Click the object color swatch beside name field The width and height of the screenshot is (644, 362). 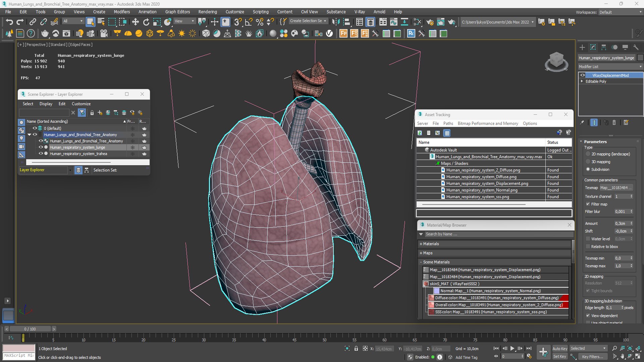[640, 58]
